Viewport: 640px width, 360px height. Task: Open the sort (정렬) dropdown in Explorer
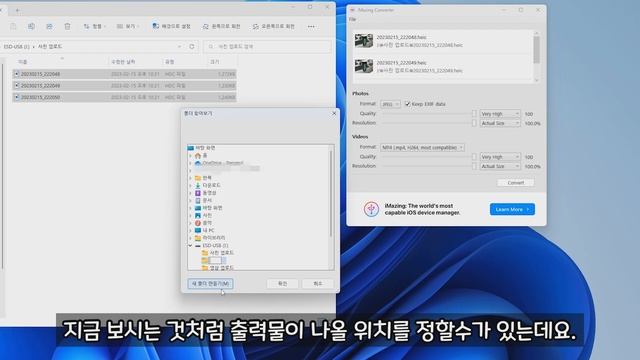[94, 27]
